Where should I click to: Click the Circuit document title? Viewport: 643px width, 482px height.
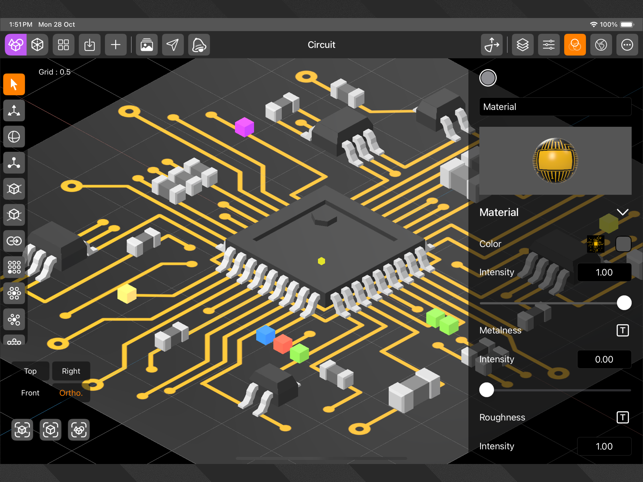point(322,45)
